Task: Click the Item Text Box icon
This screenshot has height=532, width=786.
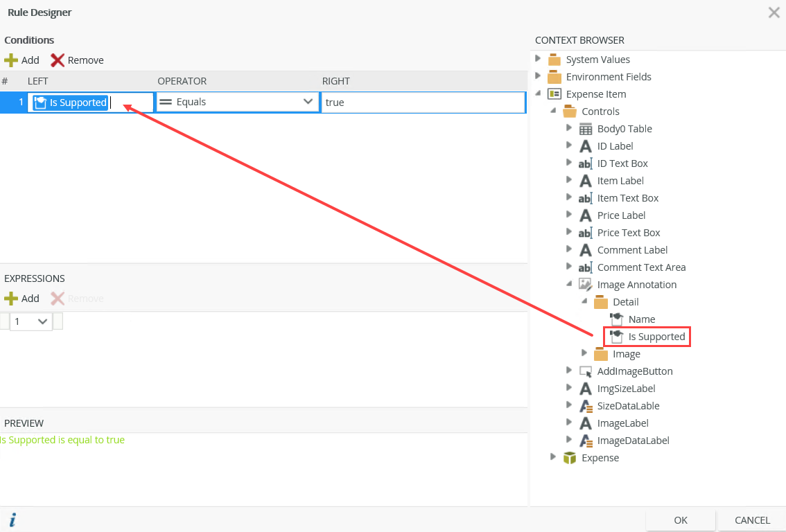Action: [585, 198]
